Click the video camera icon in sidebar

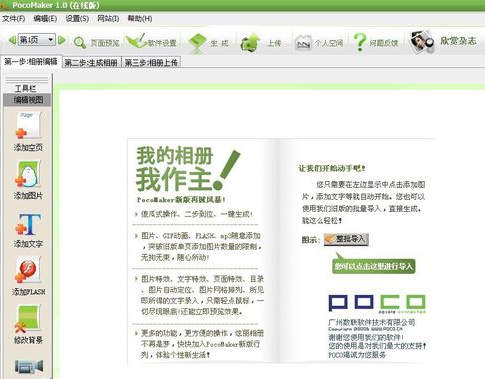(x=29, y=366)
